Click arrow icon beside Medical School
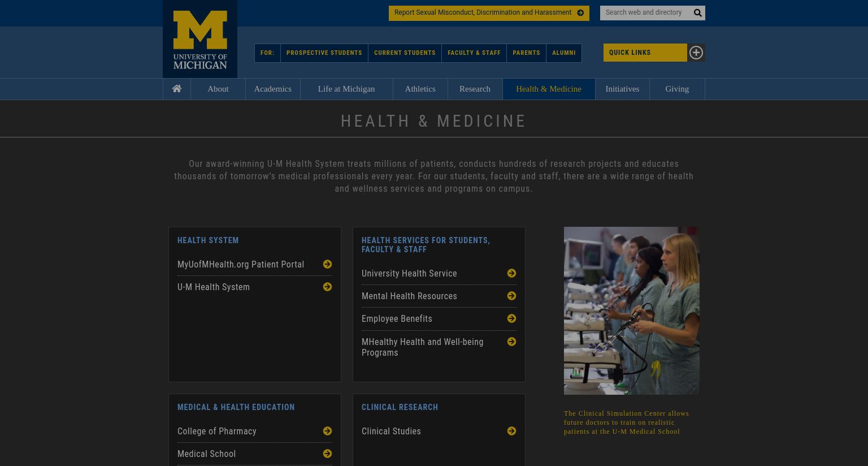 [327, 454]
